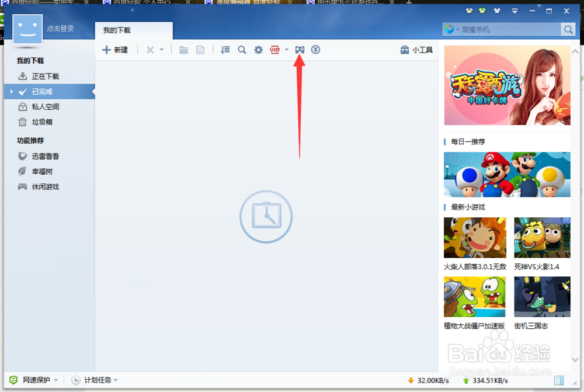Open the 火柴人部落3.0.1无敌 game thumbnail

pos(475,238)
